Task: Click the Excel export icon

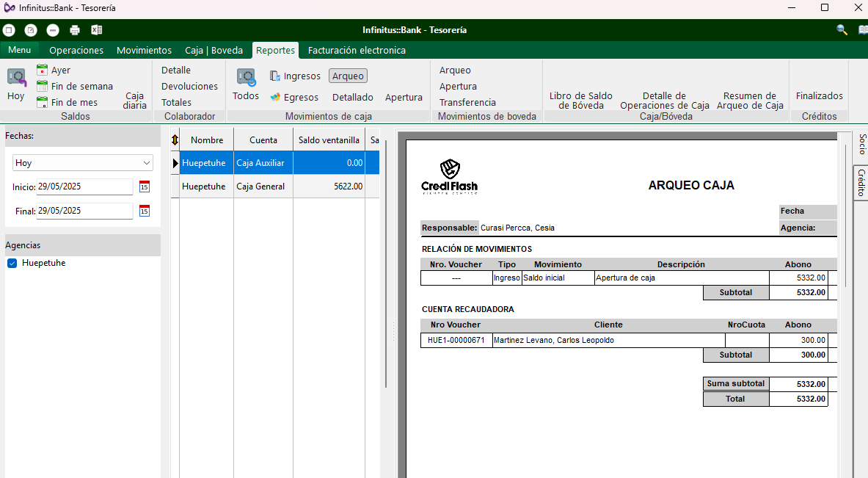Action: (96, 30)
